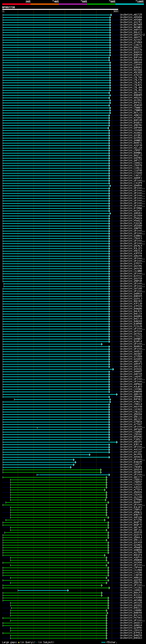Image resolution: width=146 pixels, height=644 pixels.
Task: Select the UniRef100_A9SKD4 alignment bar
Action: [57, 18]
